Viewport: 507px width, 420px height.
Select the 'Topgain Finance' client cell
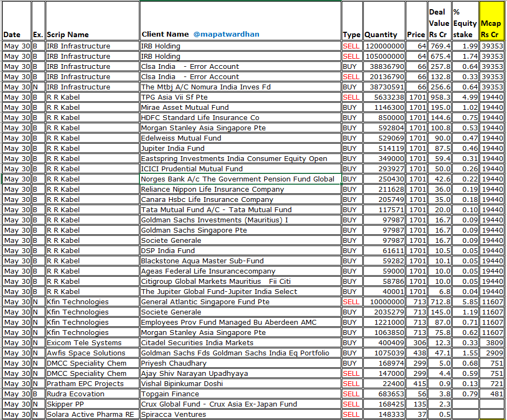point(241,394)
